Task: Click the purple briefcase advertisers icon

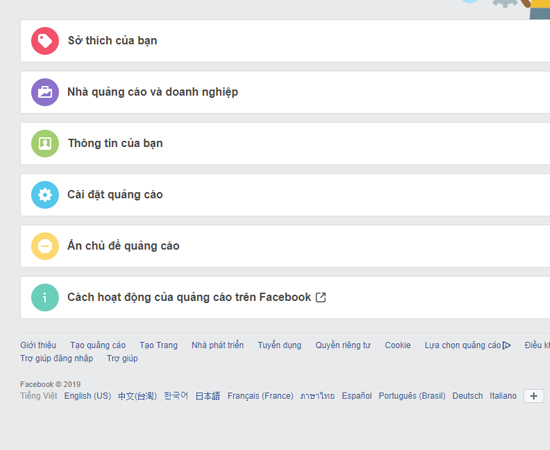Action: 45,92
